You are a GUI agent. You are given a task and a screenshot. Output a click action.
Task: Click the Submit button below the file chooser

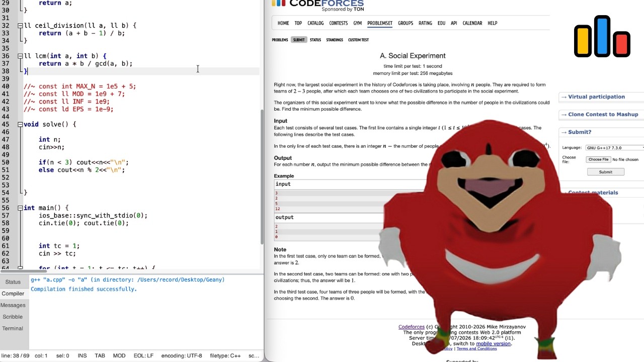tap(606, 172)
